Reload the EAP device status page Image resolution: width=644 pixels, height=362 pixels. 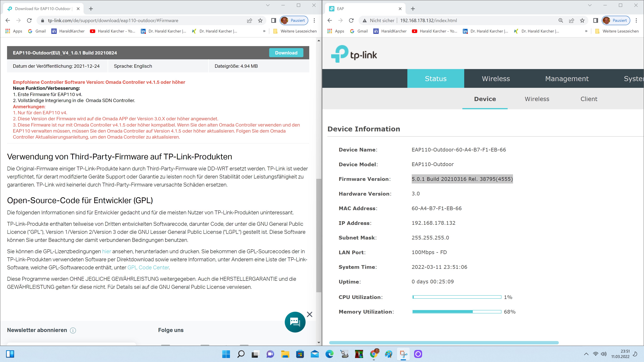coord(351,20)
